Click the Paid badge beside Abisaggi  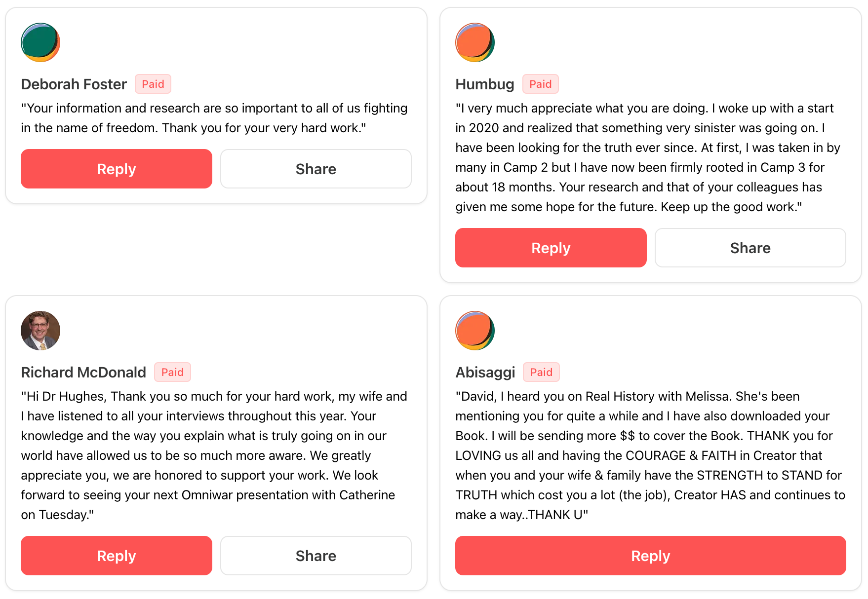542,373
